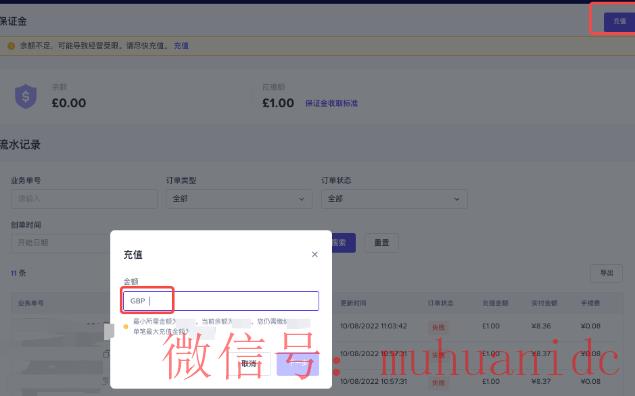Click the purple 充值 button at top right
This screenshot has width=635, height=396.
(619, 21)
